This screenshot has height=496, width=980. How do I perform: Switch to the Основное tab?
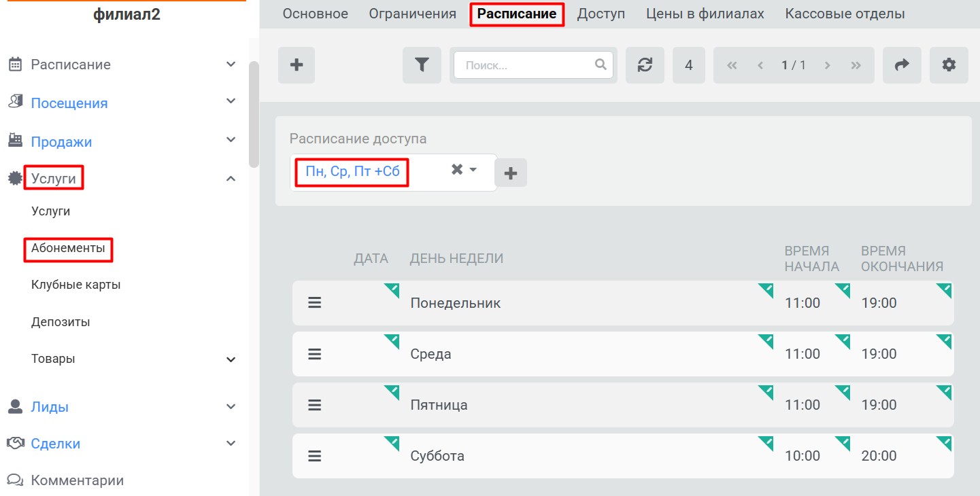(316, 14)
